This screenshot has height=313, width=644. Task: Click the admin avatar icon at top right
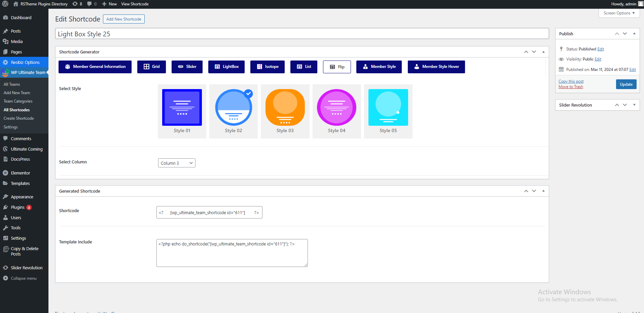pyautogui.click(x=641, y=4)
